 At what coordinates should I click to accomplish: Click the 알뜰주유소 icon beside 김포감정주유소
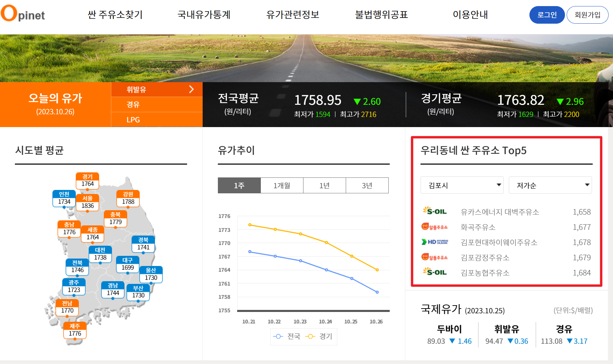[434, 258]
